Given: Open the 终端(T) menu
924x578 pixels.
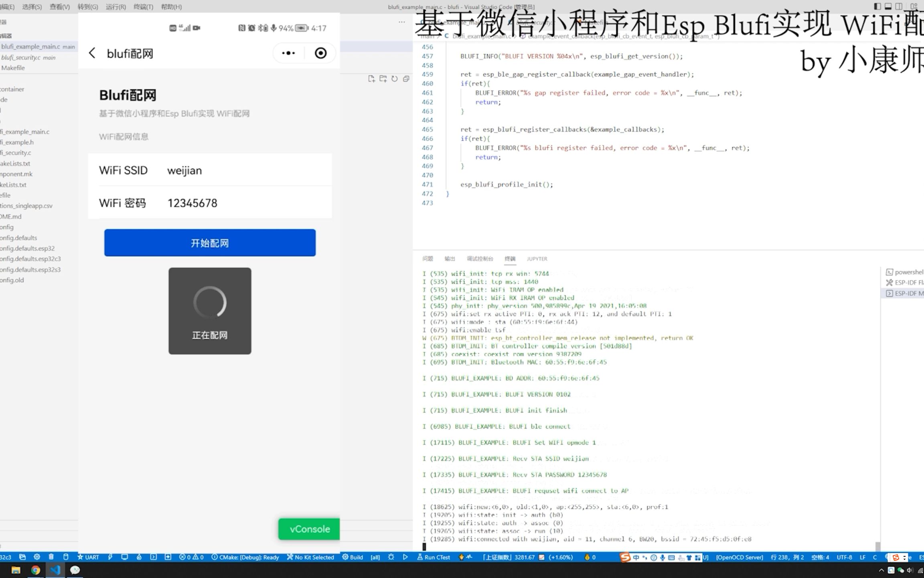Looking at the screenshot, I should point(143,6).
